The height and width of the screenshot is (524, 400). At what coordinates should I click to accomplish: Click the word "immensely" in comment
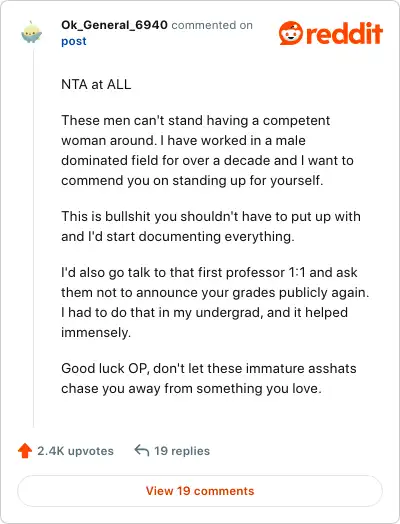96,333
